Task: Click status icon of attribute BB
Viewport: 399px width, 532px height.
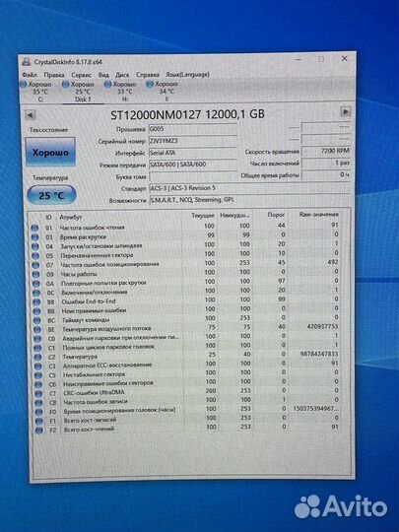Action: point(37,311)
